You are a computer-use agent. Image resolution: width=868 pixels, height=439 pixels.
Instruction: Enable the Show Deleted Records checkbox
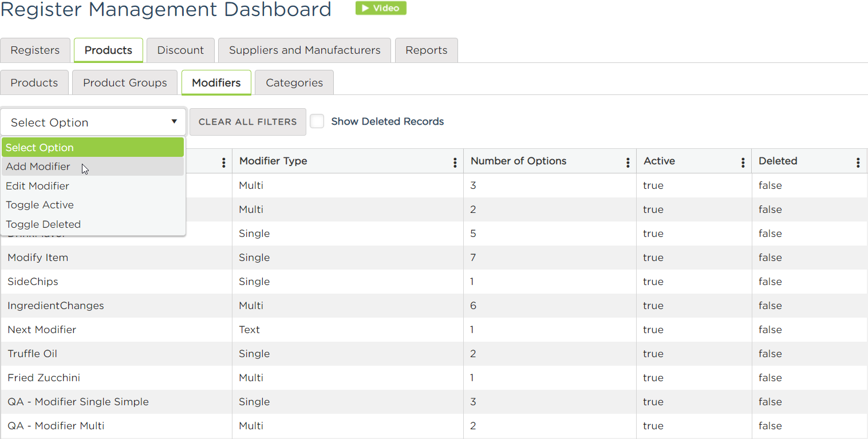pyautogui.click(x=317, y=121)
